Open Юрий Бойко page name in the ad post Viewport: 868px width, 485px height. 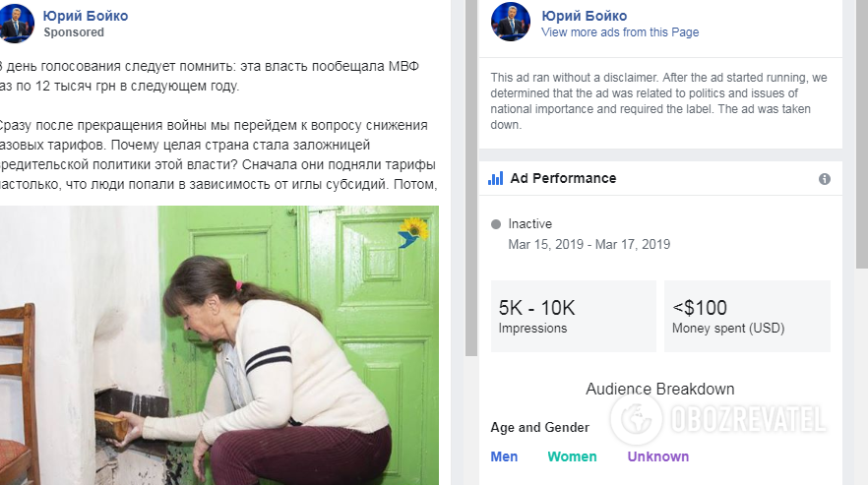(x=86, y=16)
